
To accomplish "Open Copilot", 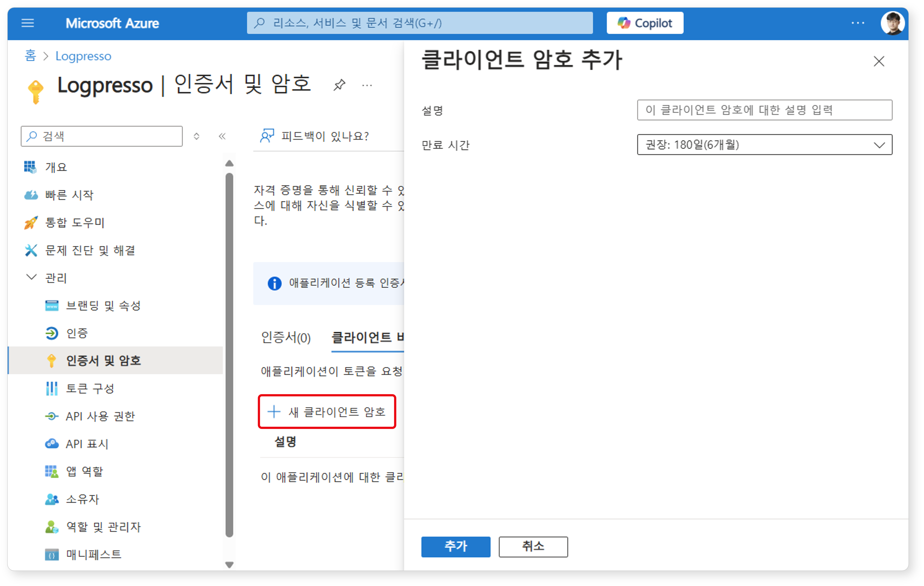I will pyautogui.click(x=645, y=23).
